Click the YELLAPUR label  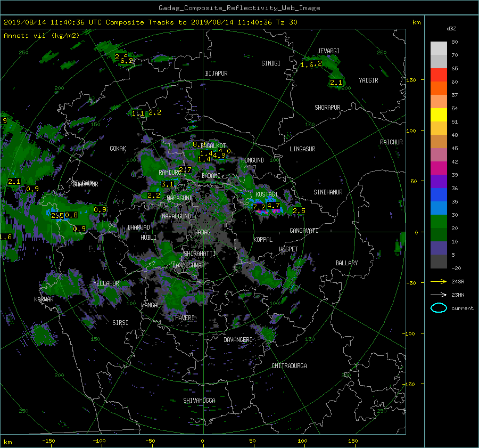point(106,283)
